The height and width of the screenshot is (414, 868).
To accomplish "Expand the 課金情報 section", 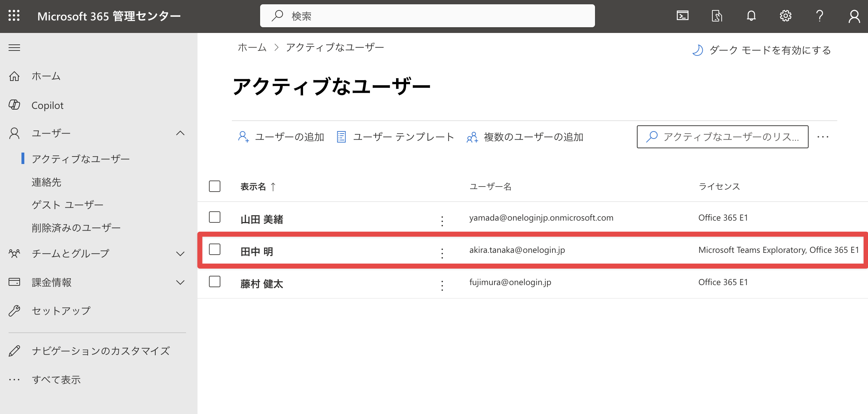I will pos(180,282).
